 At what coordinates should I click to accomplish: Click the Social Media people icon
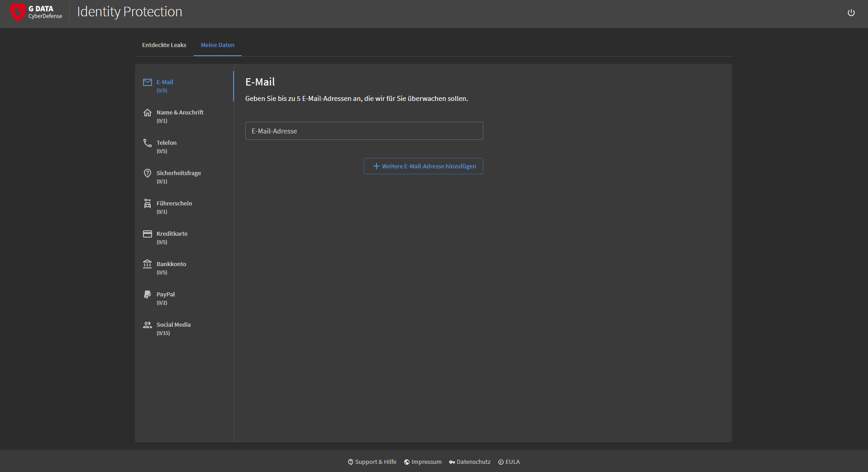(x=147, y=325)
